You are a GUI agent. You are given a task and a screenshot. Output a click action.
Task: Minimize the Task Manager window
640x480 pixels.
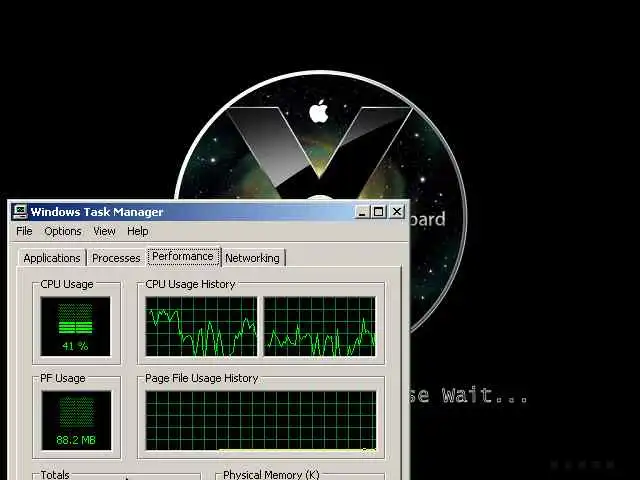click(x=361, y=212)
